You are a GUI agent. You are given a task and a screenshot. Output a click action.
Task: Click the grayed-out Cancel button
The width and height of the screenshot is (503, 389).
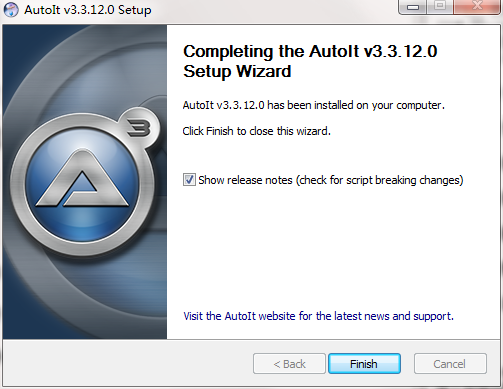[x=450, y=364]
